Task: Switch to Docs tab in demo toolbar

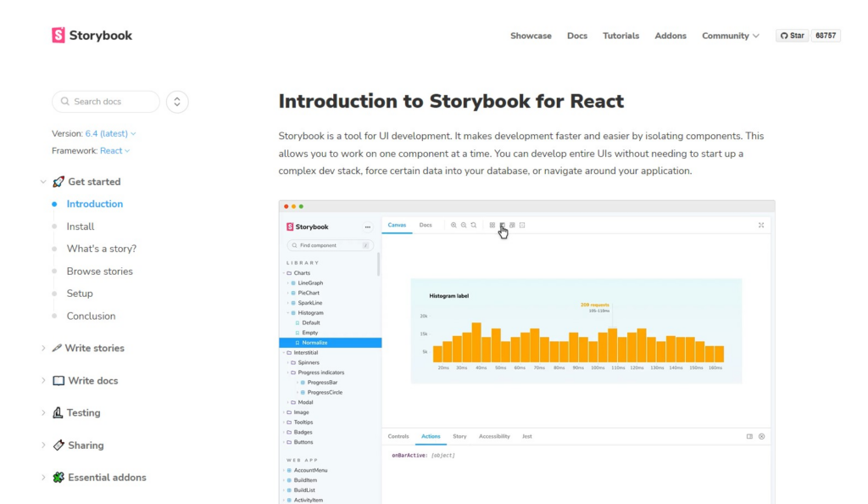Action: point(426,225)
